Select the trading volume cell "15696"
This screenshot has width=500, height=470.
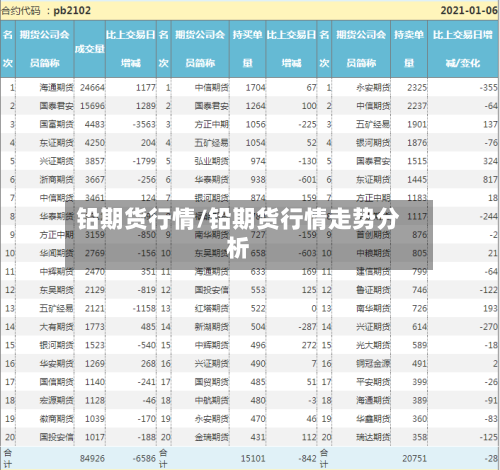coord(92,106)
